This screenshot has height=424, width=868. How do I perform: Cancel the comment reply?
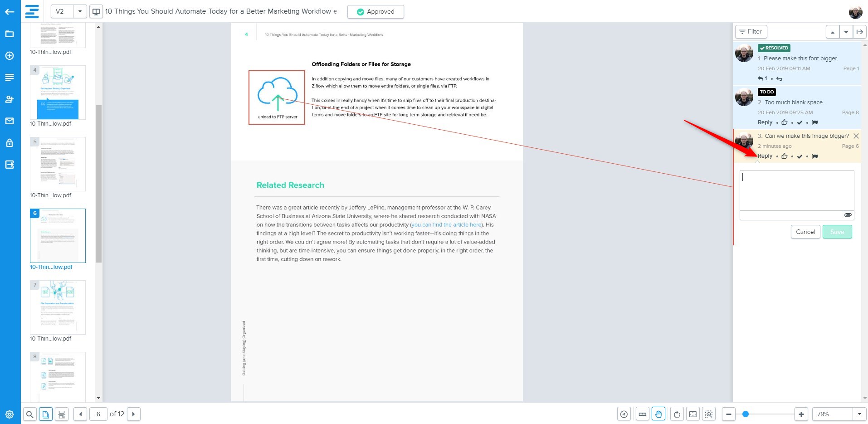[x=805, y=232]
